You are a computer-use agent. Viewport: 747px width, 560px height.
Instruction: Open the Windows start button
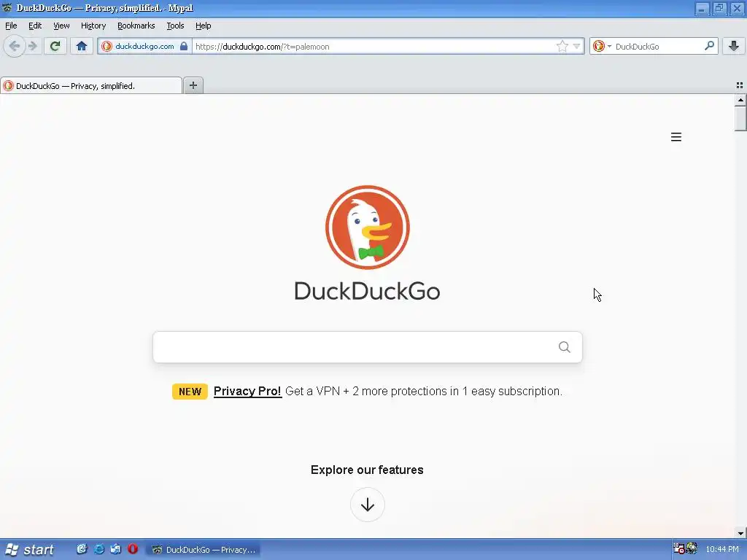click(x=30, y=550)
